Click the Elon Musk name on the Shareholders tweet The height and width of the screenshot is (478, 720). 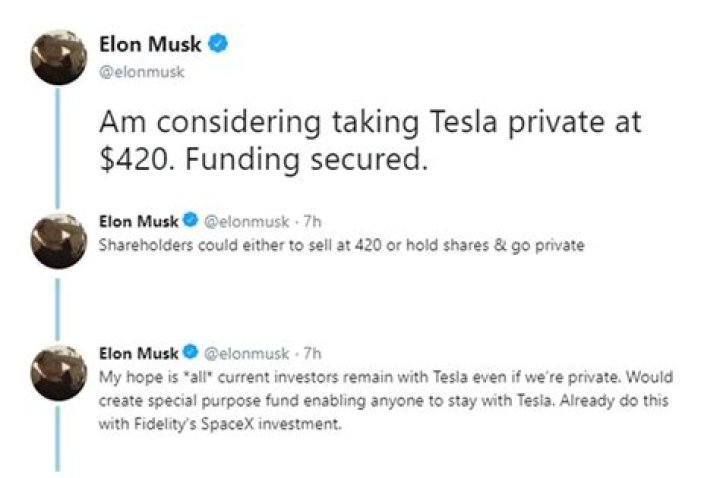click(x=138, y=221)
